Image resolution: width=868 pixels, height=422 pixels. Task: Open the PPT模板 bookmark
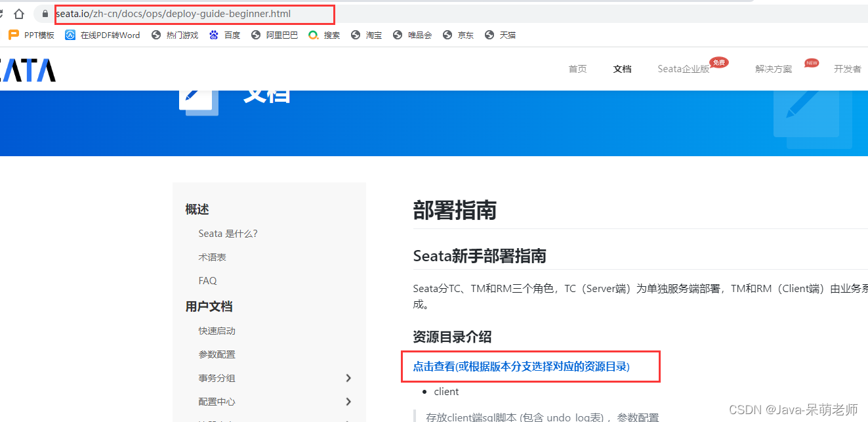click(31, 35)
